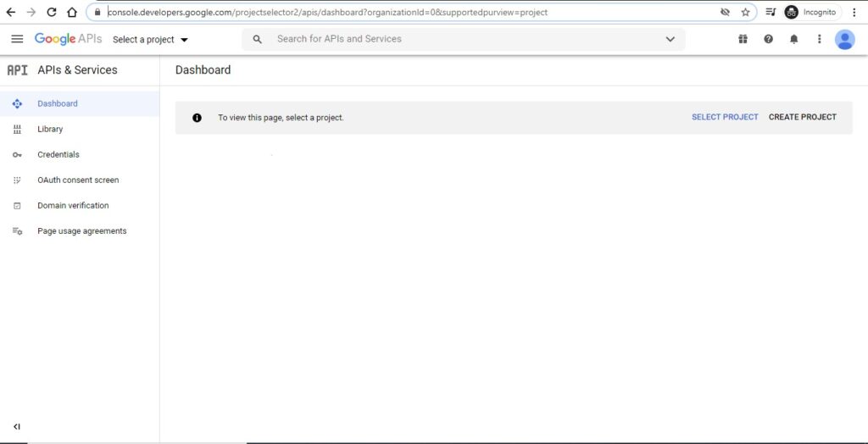
Task: Click the user account avatar
Action: click(844, 39)
